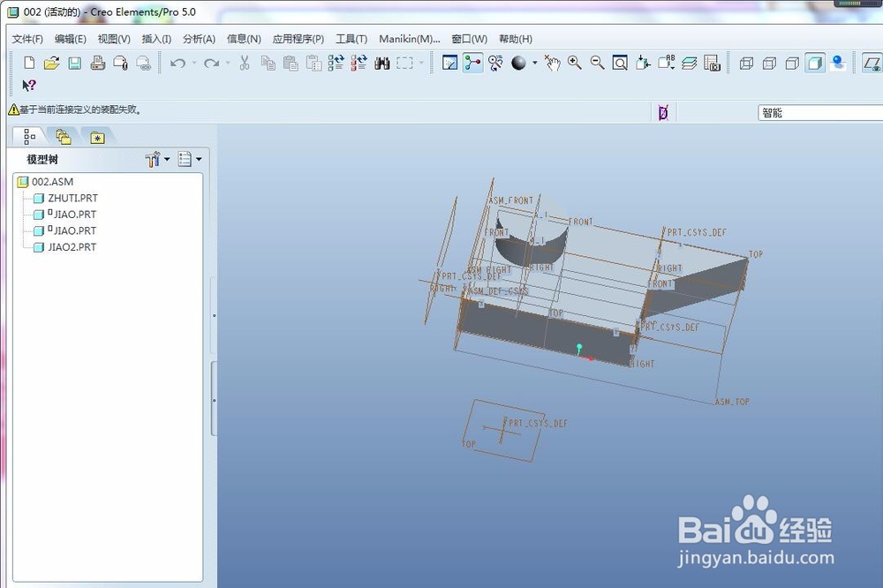The image size is (883, 588).
Task: Switch display to Wireframe
Action: click(x=747, y=63)
